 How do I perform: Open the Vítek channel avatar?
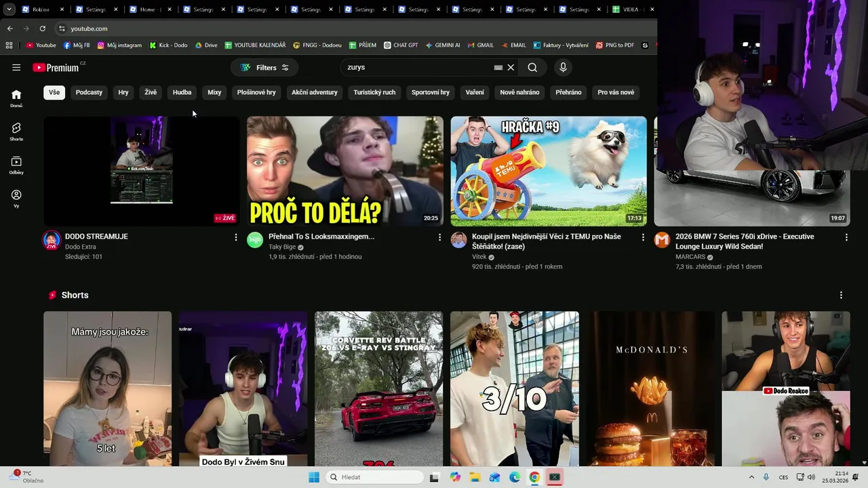(x=458, y=240)
